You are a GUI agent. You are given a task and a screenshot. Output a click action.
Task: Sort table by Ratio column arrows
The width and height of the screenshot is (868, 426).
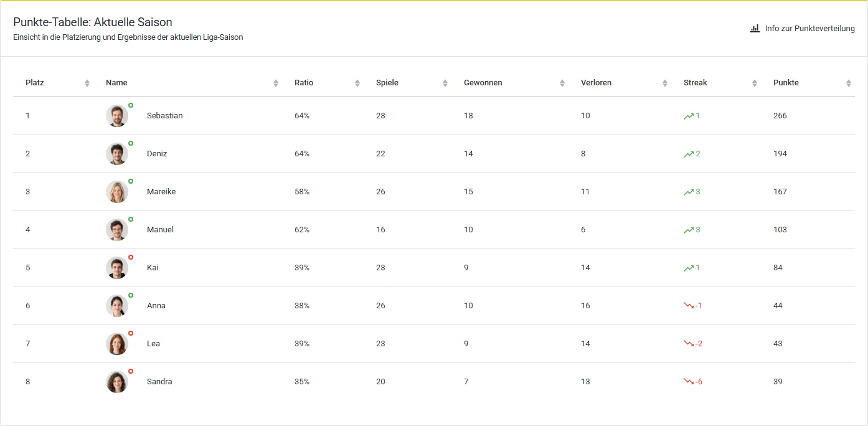(x=357, y=83)
